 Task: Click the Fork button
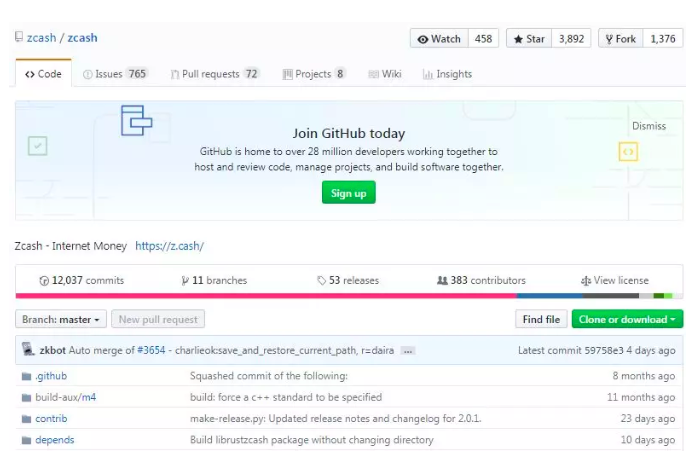click(x=621, y=39)
